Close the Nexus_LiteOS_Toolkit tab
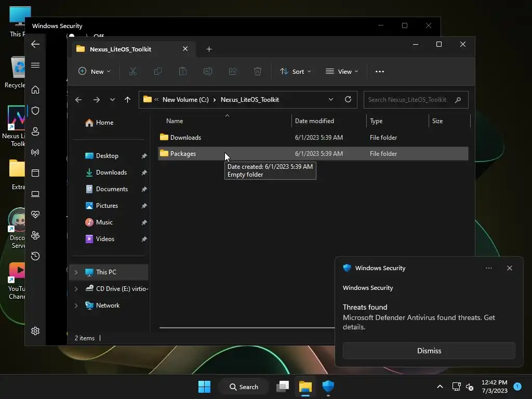This screenshot has height=399, width=532. (185, 49)
